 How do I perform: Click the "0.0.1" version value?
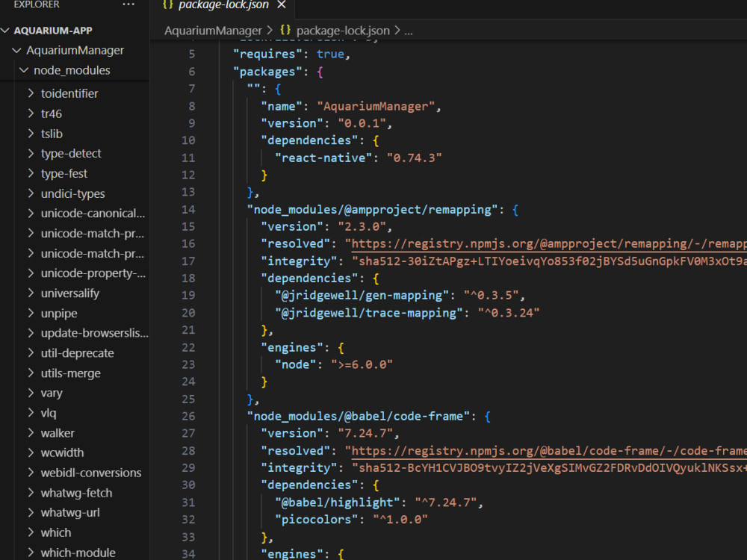pos(362,123)
